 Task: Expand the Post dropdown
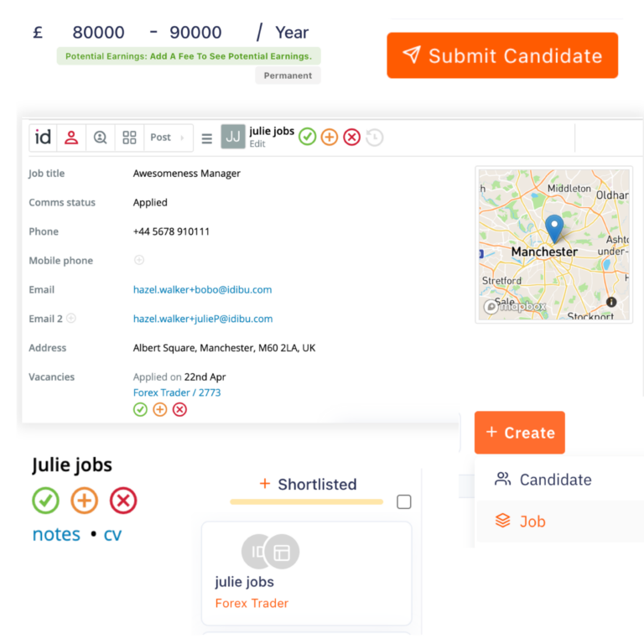pos(168,138)
